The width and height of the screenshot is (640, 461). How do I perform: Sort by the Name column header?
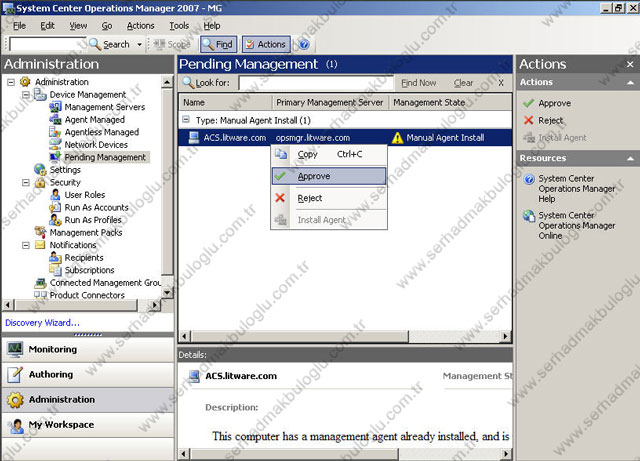pyautogui.click(x=225, y=102)
